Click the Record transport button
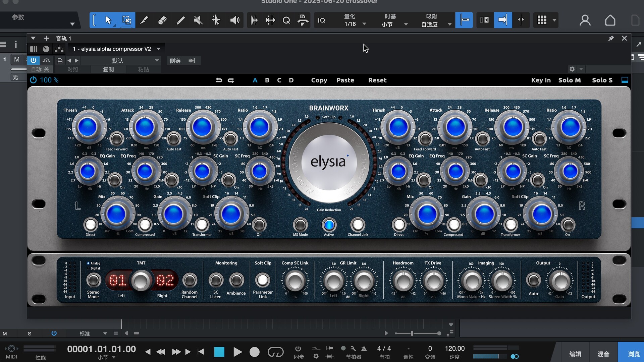Image resolution: width=644 pixels, height=362 pixels. tap(255, 352)
